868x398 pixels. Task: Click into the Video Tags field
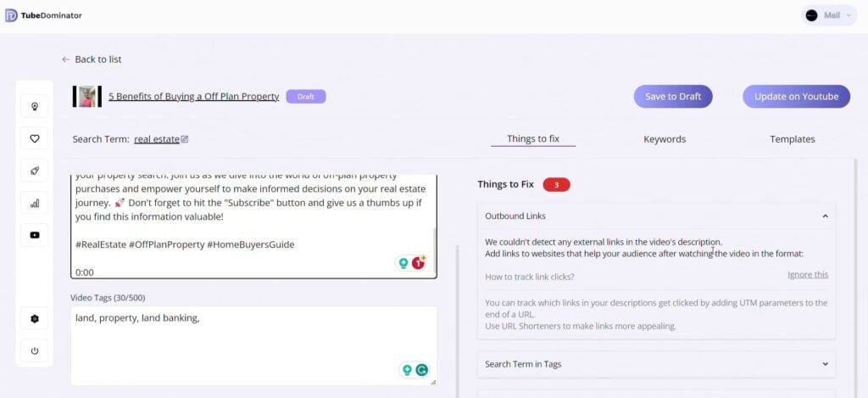(x=253, y=346)
